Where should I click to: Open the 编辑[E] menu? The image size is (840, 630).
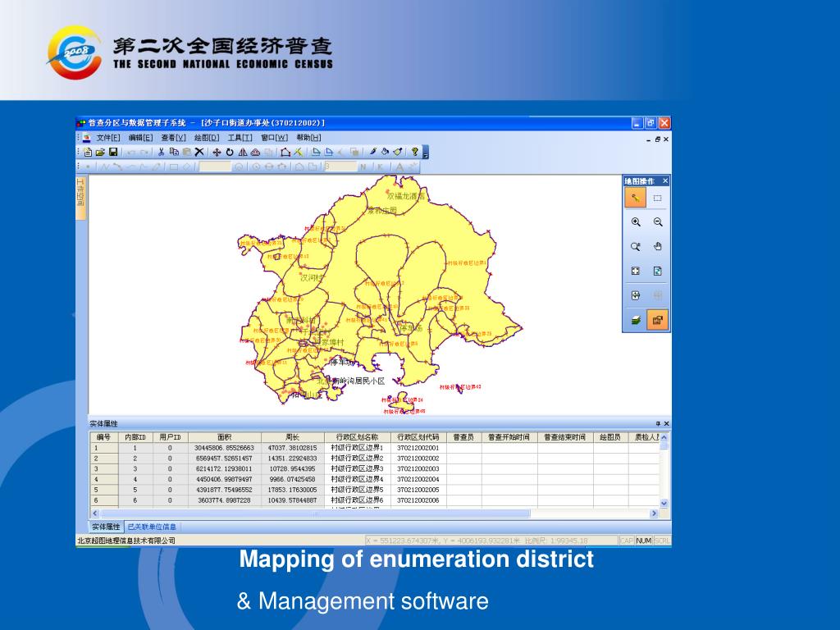pyautogui.click(x=140, y=138)
